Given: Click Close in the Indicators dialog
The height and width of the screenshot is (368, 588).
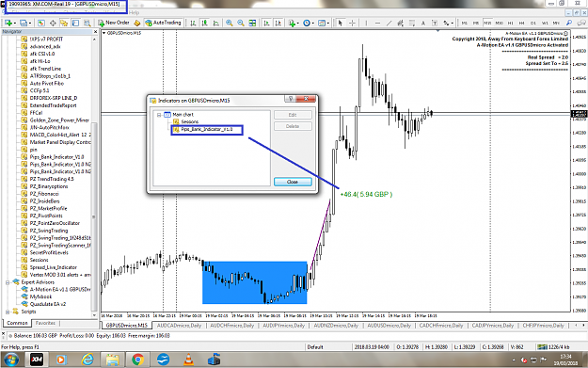Looking at the screenshot, I should coord(293,182).
